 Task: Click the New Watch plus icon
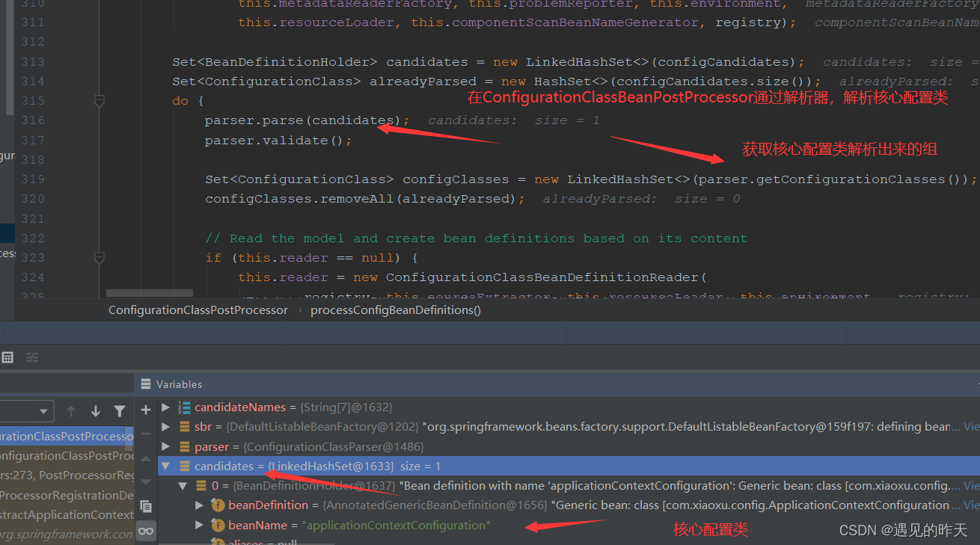coord(146,410)
